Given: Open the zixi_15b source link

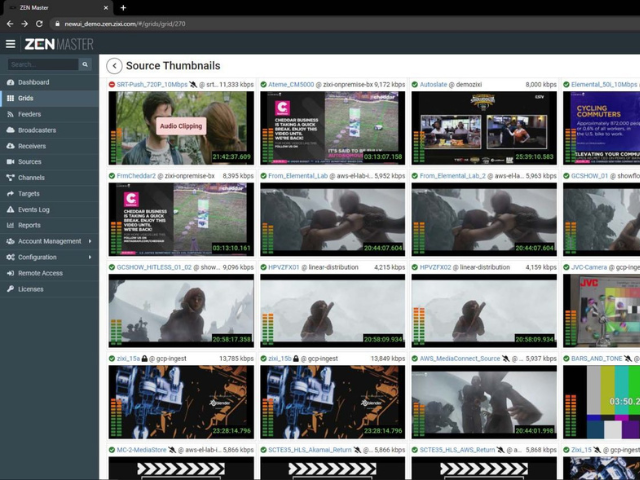Looking at the screenshot, I should coord(280,359).
